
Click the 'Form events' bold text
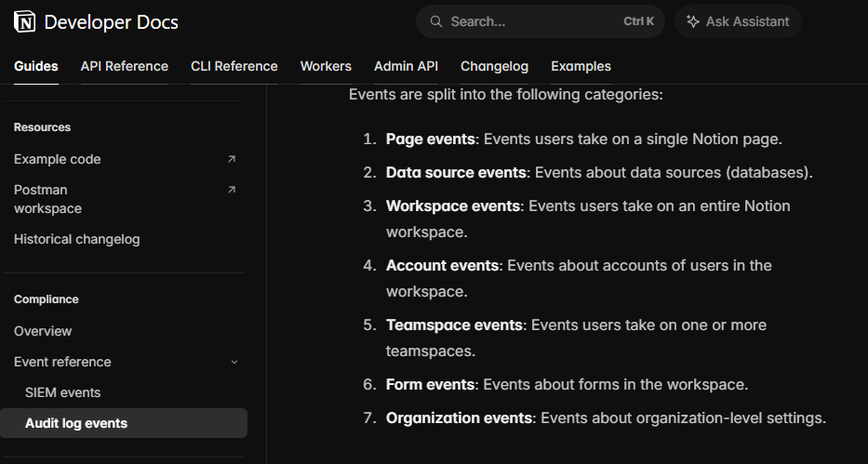(430, 384)
